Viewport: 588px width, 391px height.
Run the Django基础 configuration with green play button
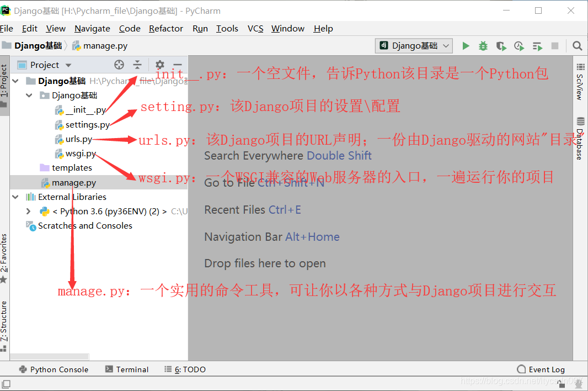(466, 46)
